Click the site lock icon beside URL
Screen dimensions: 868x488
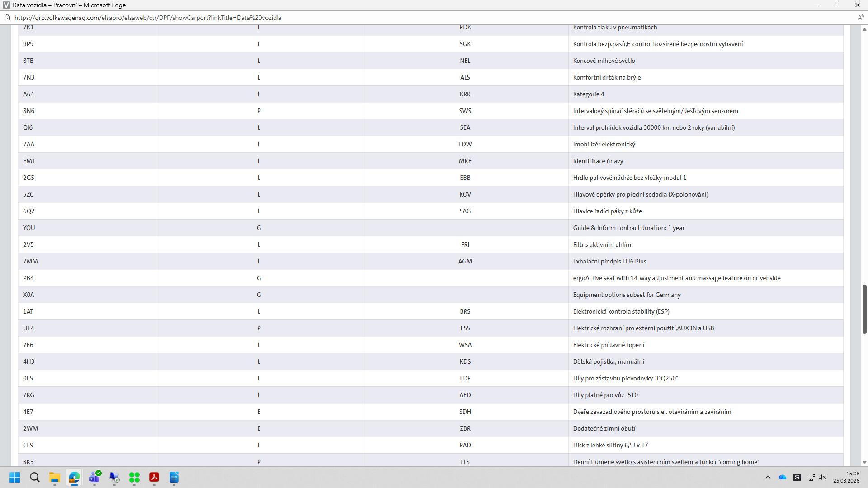pos(7,18)
